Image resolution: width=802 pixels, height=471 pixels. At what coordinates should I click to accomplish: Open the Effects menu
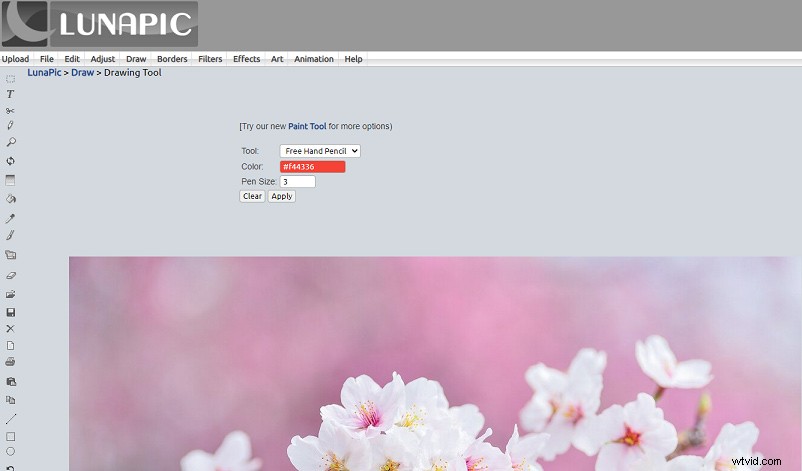click(x=247, y=59)
